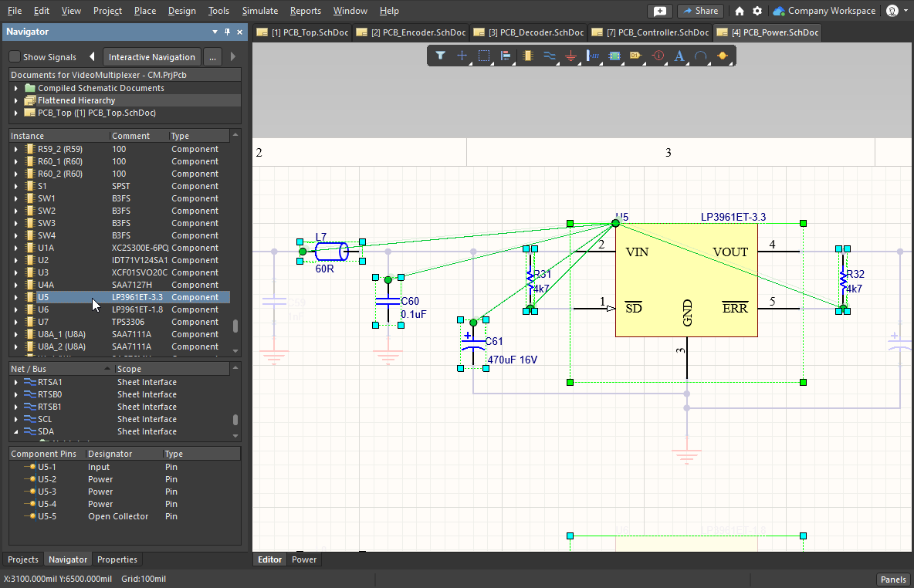Image resolution: width=914 pixels, height=588 pixels.
Task: Switch to the Projects panel tab
Action: 23,559
